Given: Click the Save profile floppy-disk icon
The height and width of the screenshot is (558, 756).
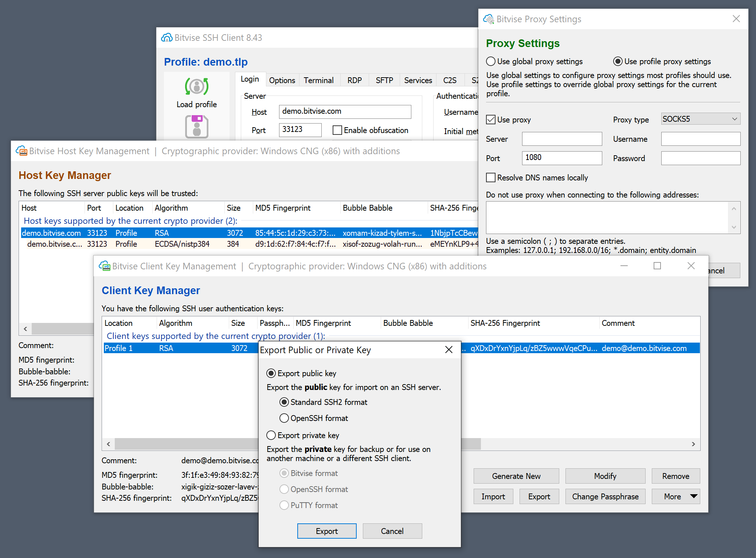Looking at the screenshot, I should tap(196, 126).
